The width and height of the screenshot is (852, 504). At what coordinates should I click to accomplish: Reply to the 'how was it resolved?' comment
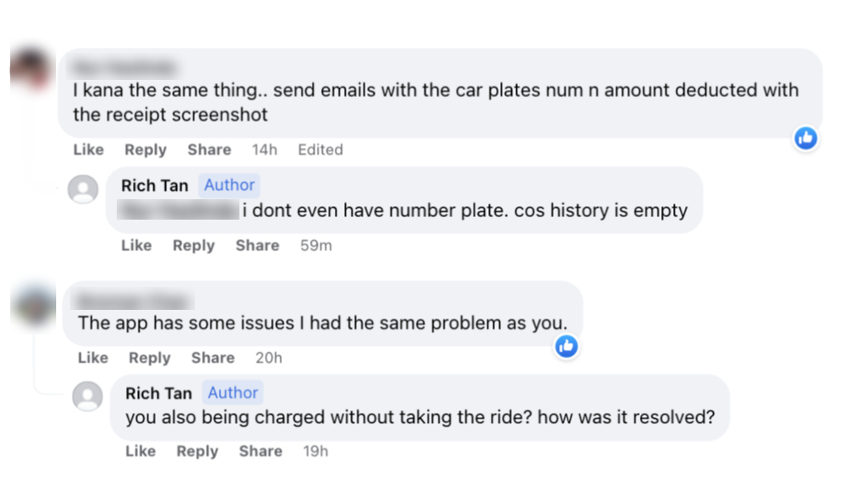tap(198, 451)
